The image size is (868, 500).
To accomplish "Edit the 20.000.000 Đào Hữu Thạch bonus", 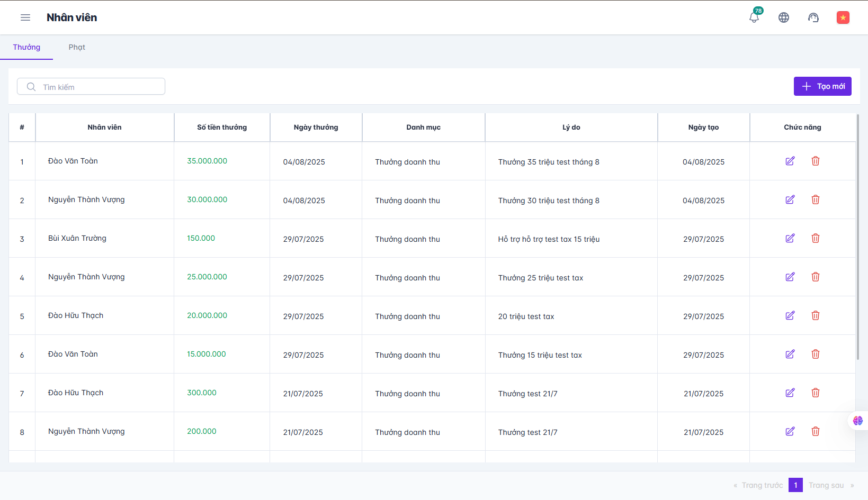I will point(790,316).
